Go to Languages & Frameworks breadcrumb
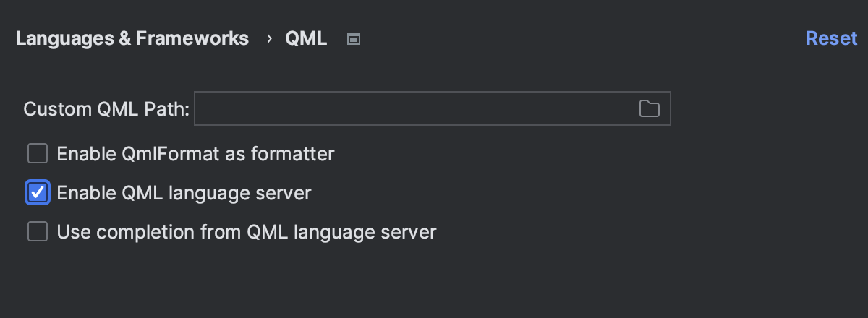 click(x=132, y=38)
